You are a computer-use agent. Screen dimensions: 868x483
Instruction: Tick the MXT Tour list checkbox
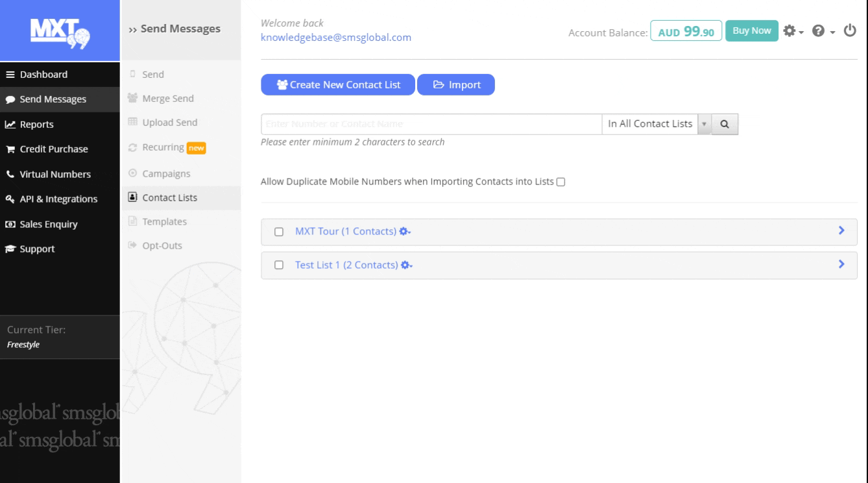279,232
